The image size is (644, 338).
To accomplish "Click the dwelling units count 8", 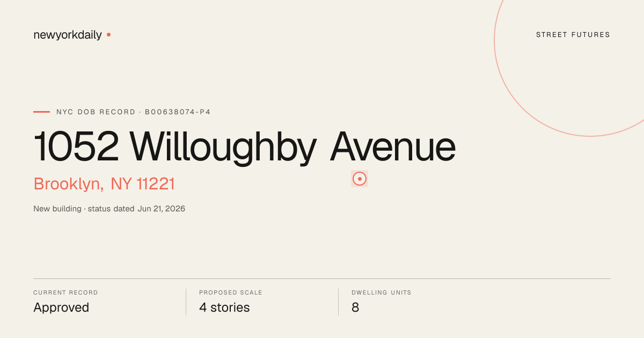I will click(355, 307).
